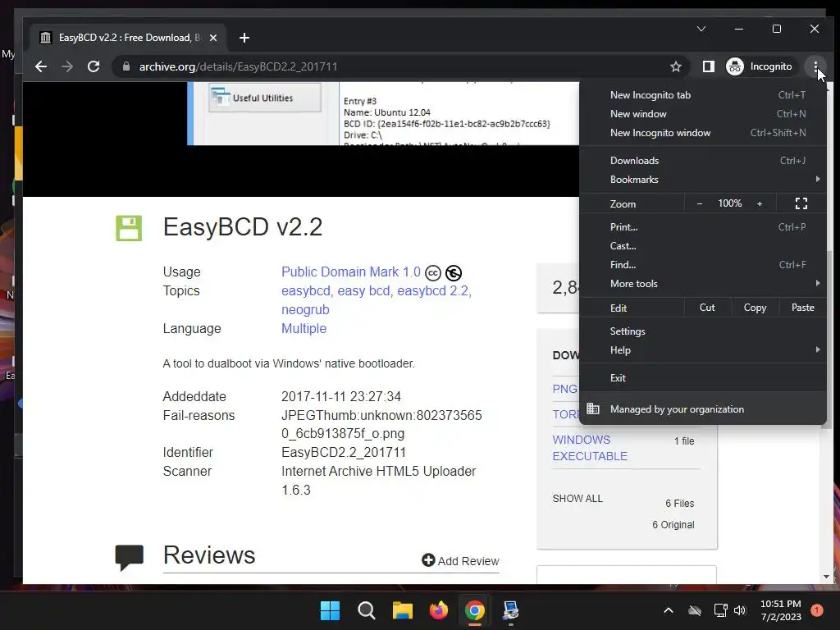Click the network display tray icon

(720, 610)
